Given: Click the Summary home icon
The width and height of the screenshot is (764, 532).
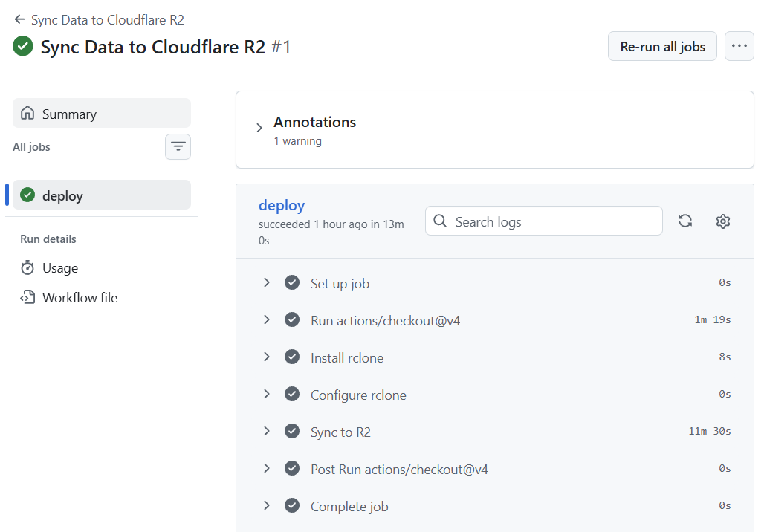Looking at the screenshot, I should [27, 114].
